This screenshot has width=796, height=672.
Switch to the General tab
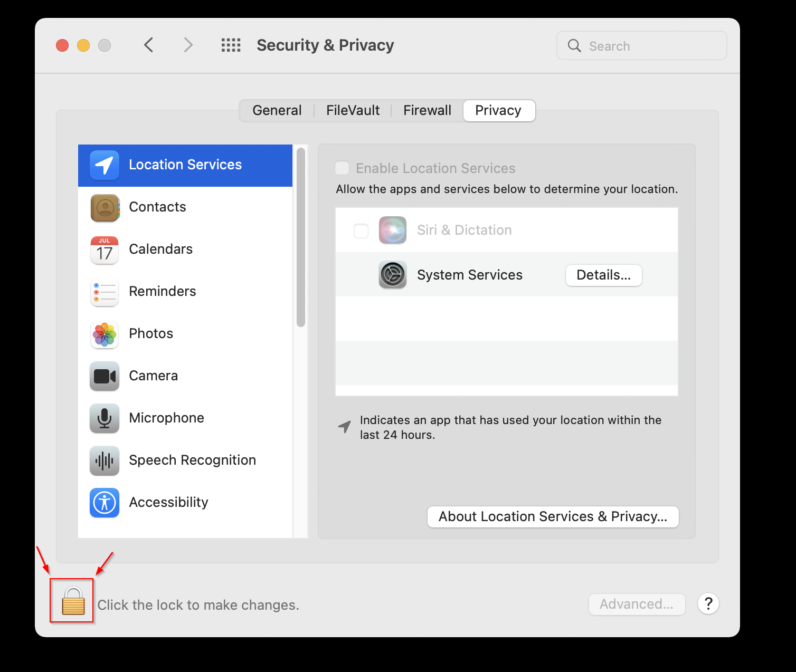(277, 111)
